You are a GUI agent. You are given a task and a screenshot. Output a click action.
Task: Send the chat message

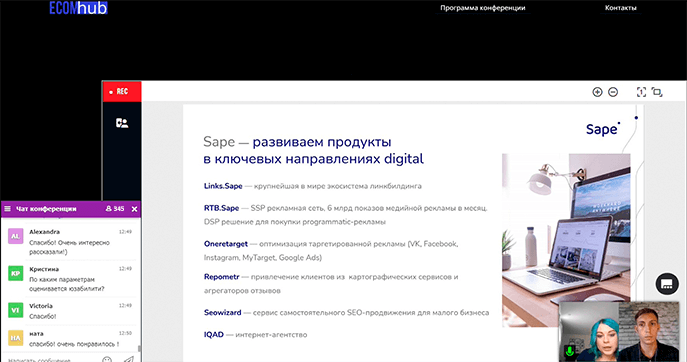point(128,359)
